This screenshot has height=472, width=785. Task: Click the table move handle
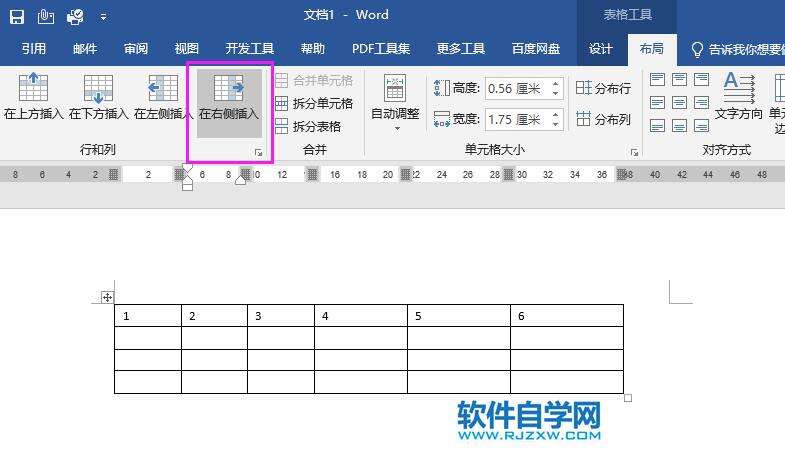pos(107,297)
